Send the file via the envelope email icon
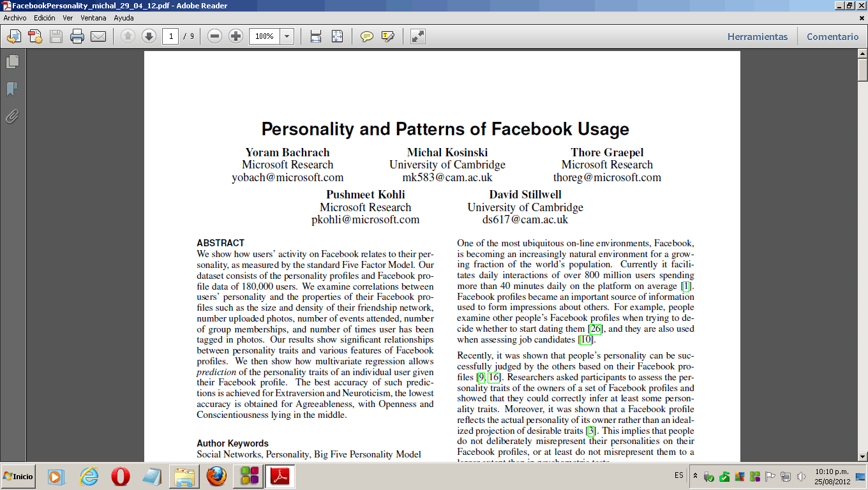This screenshot has height=490, width=868. click(98, 36)
